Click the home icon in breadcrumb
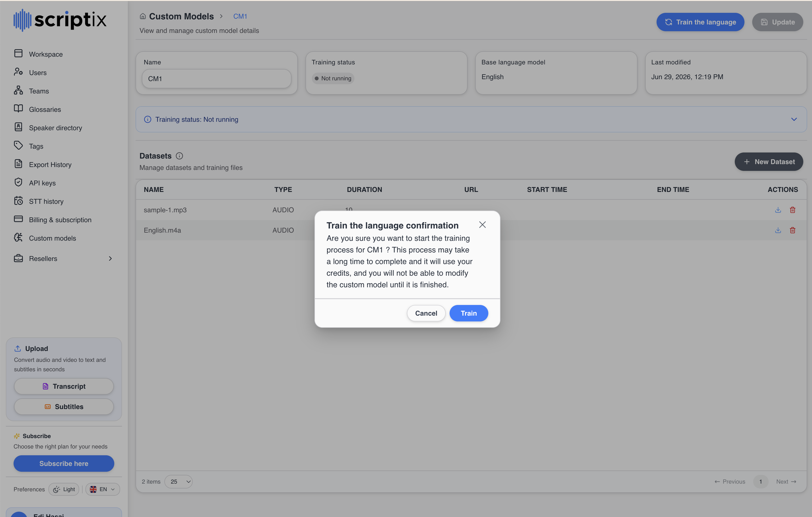Viewport: 812px width, 517px height. pos(143,16)
